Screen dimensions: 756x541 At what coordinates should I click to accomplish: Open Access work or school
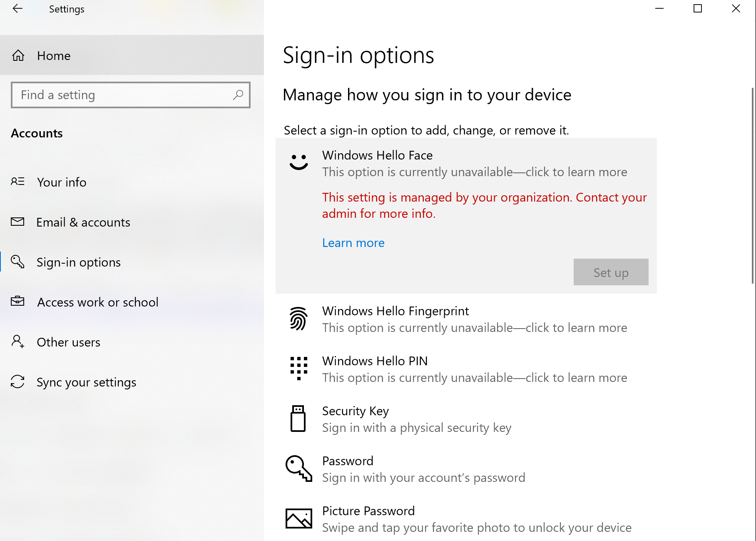pos(98,302)
